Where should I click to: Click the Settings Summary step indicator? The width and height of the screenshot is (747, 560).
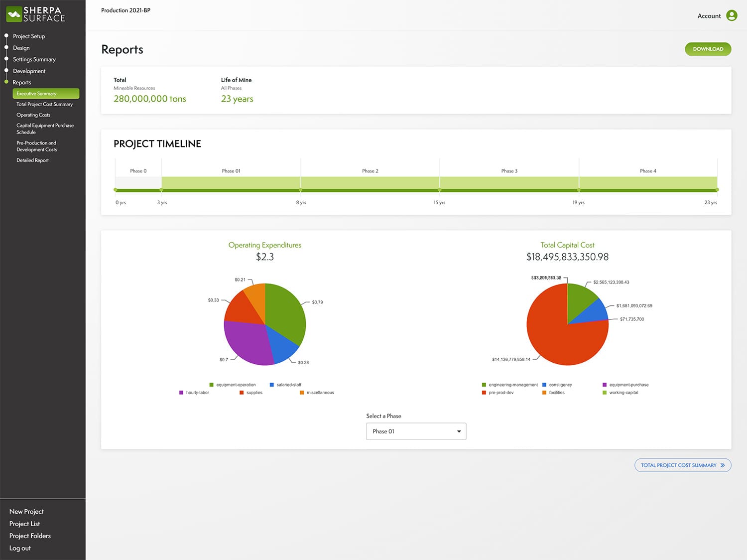(7, 59)
